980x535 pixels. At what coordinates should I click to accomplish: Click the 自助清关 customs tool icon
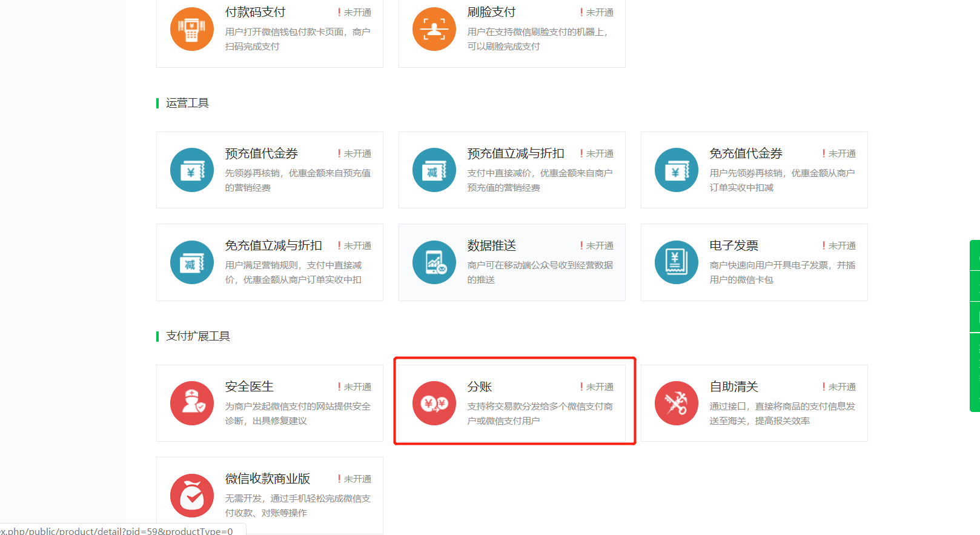click(677, 404)
